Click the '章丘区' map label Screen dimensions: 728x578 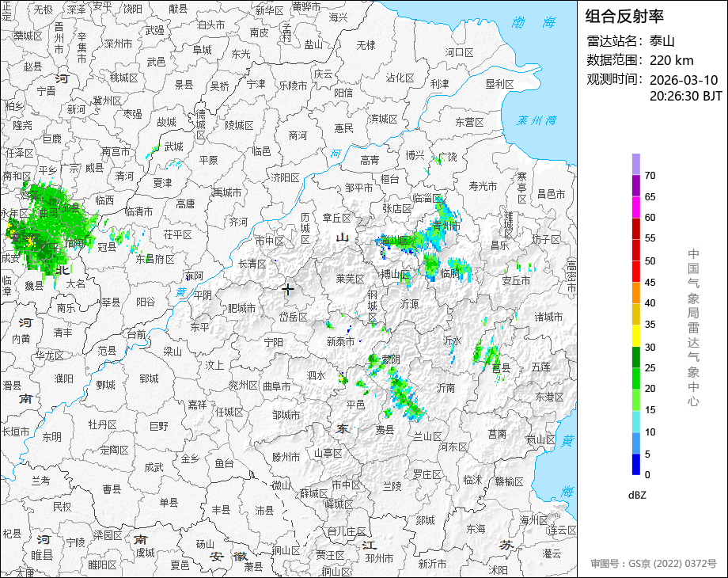point(336,218)
